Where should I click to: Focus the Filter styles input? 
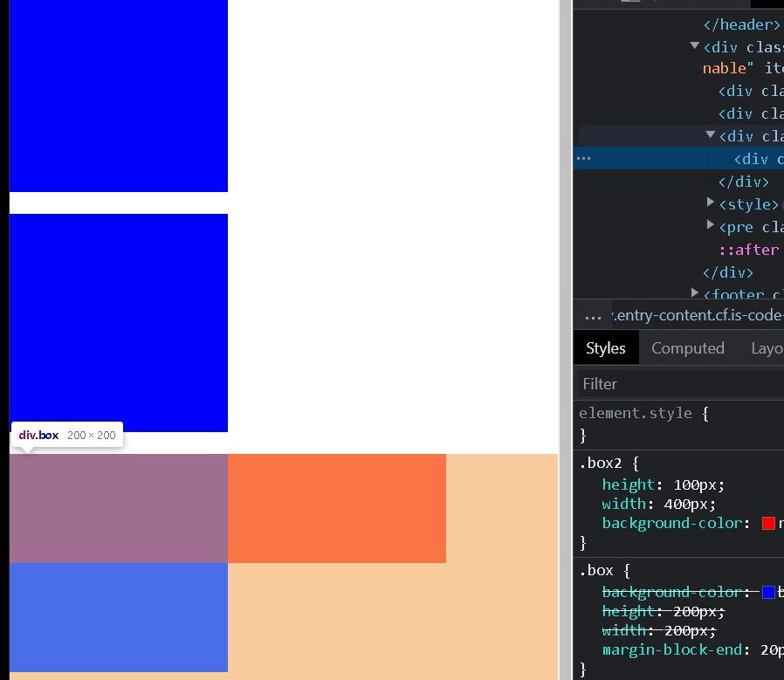point(680,384)
